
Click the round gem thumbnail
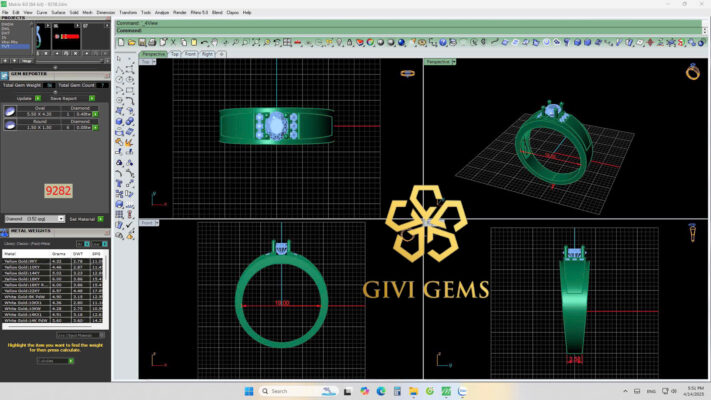click(10, 125)
